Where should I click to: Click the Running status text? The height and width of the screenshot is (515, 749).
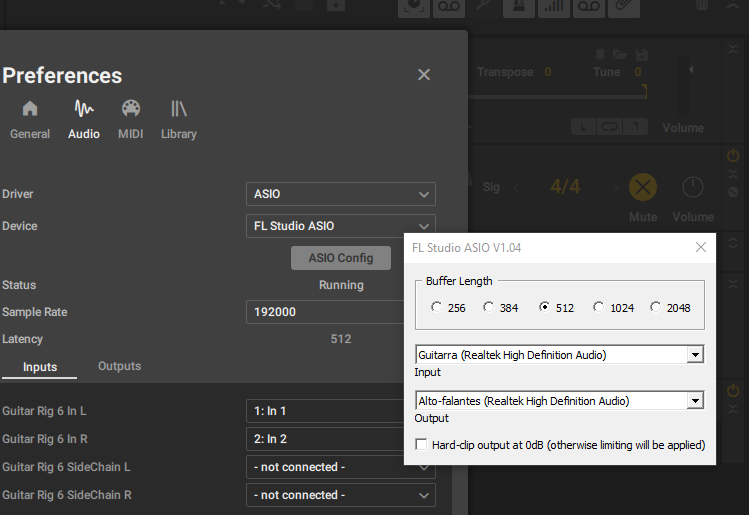(x=341, y=285)
